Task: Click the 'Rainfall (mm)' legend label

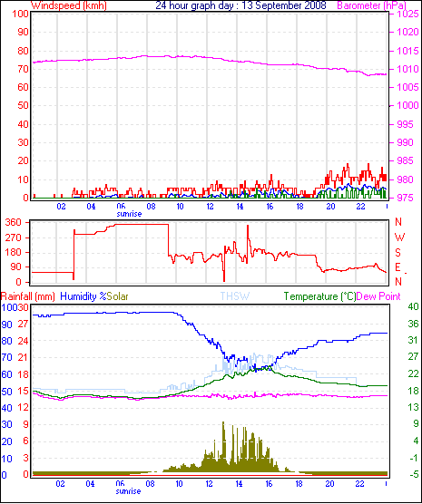Action: point(28,296)
